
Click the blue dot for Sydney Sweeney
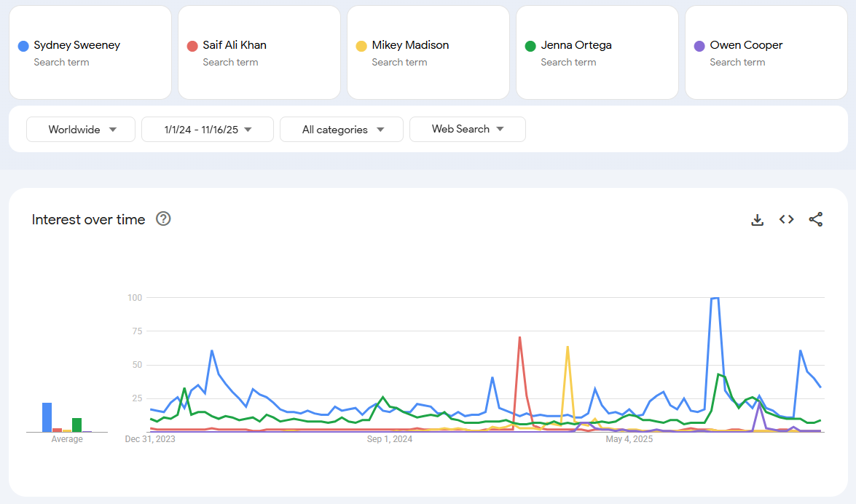24,45
